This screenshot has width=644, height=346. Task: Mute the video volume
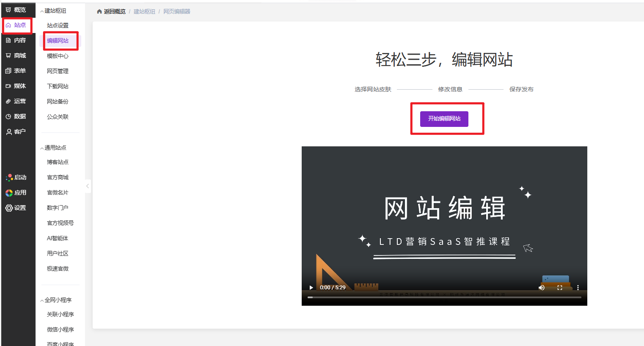coord(541,288)
